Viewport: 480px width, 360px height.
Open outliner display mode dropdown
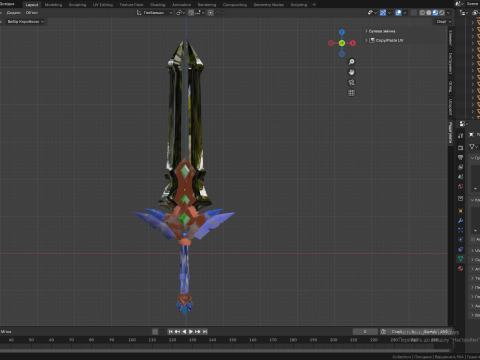coord(464,13)
